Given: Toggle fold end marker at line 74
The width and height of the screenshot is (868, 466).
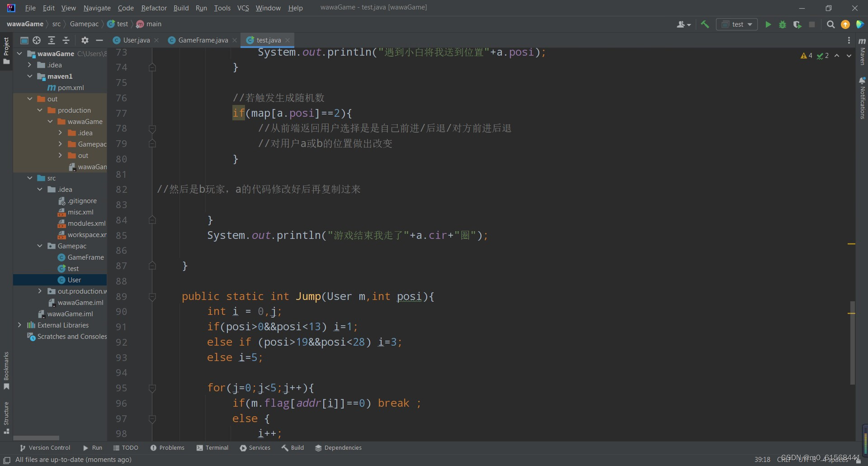Looking at the screenshot, I should click(152, 67).
